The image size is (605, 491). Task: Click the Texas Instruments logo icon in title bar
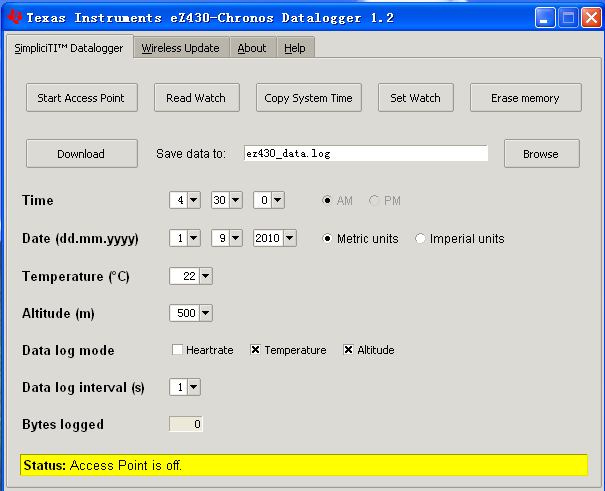(15, 17)
